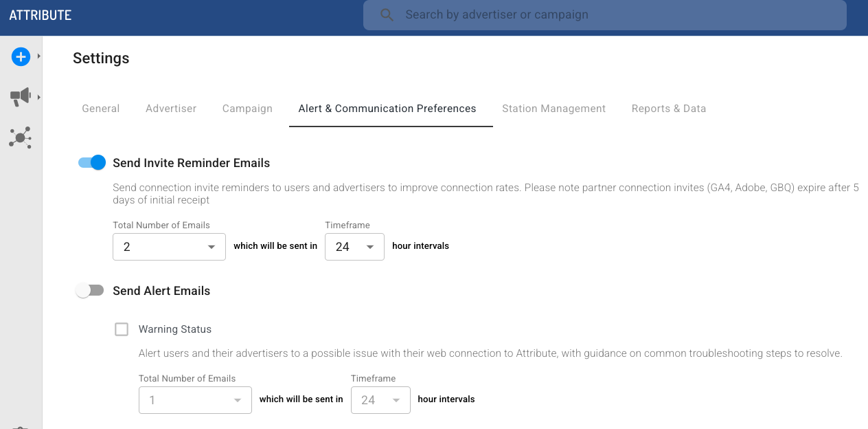Screen dimensions: 868x429
Task: Open Warning Status Timeframe dropdown
Action: 380,400
